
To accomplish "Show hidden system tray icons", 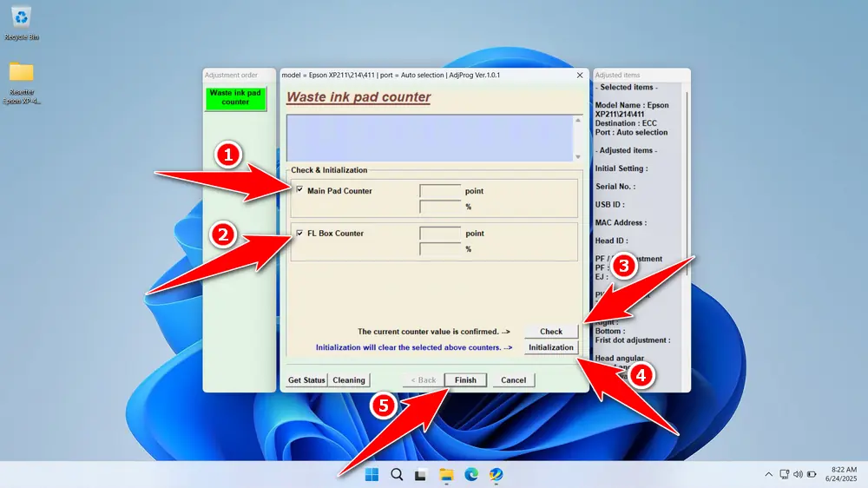I will point(768,474).
